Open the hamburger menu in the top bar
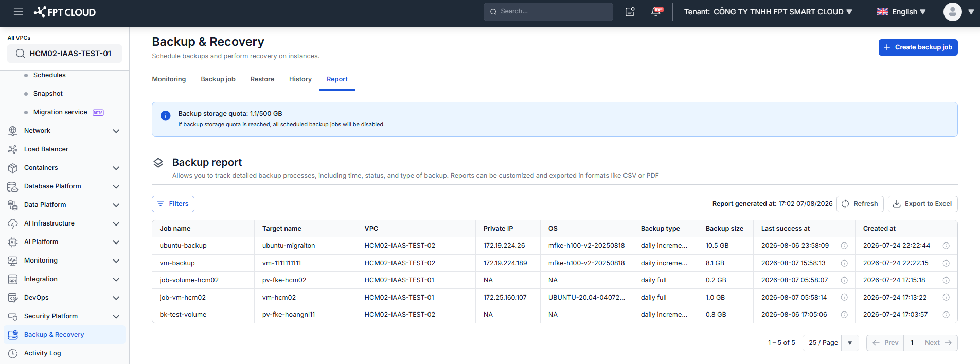This screenshot has height=364, width=980. [19, 12]
